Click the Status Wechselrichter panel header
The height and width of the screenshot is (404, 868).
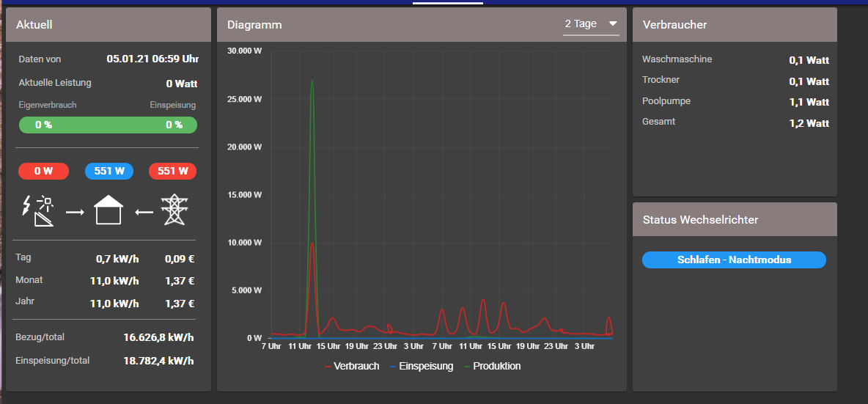735,219
